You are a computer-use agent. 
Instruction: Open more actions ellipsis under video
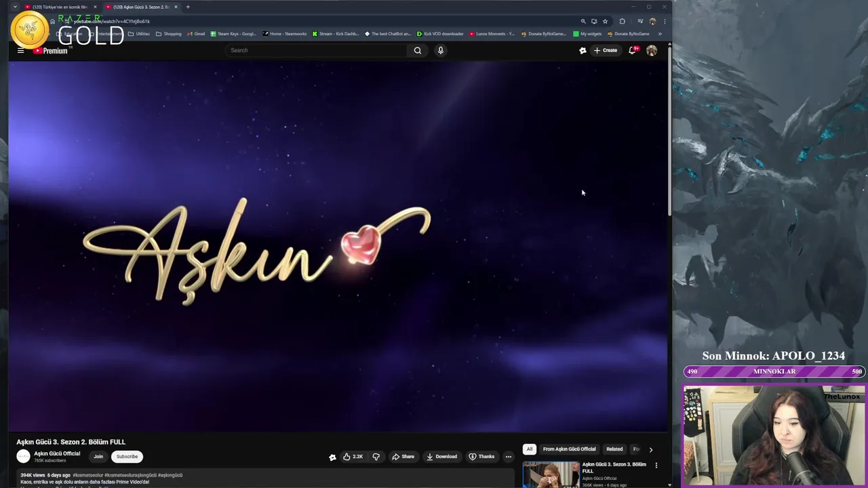pos(509,457)
